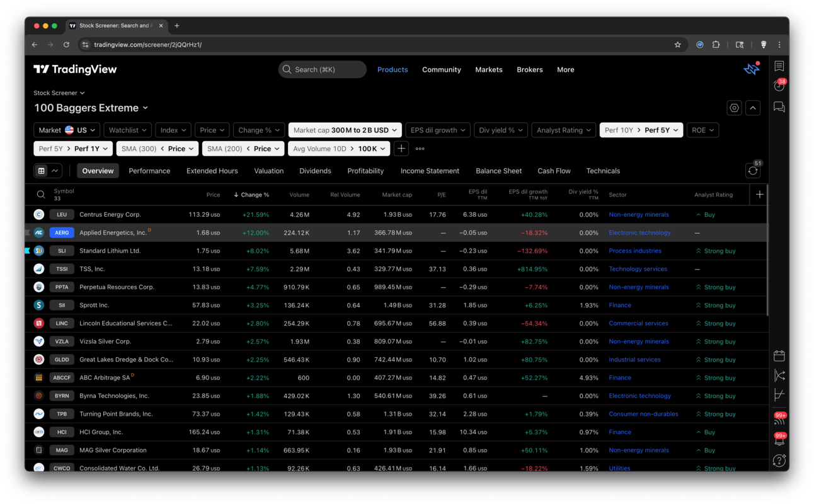Click the Search (⌘K) field

(323, 69)
